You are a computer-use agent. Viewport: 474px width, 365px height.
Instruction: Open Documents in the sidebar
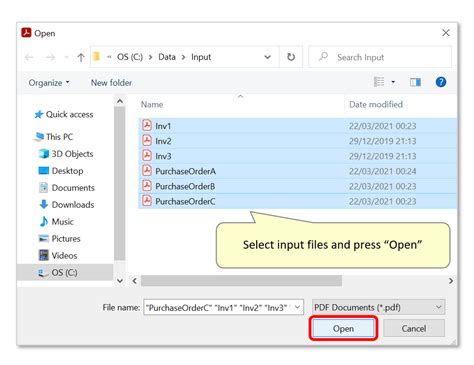point(67,188)
